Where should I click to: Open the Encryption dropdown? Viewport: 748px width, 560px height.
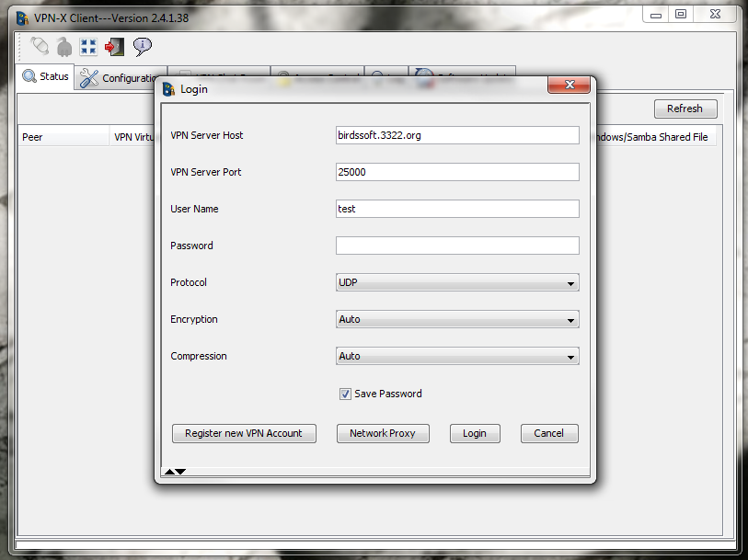coord(457,319)
